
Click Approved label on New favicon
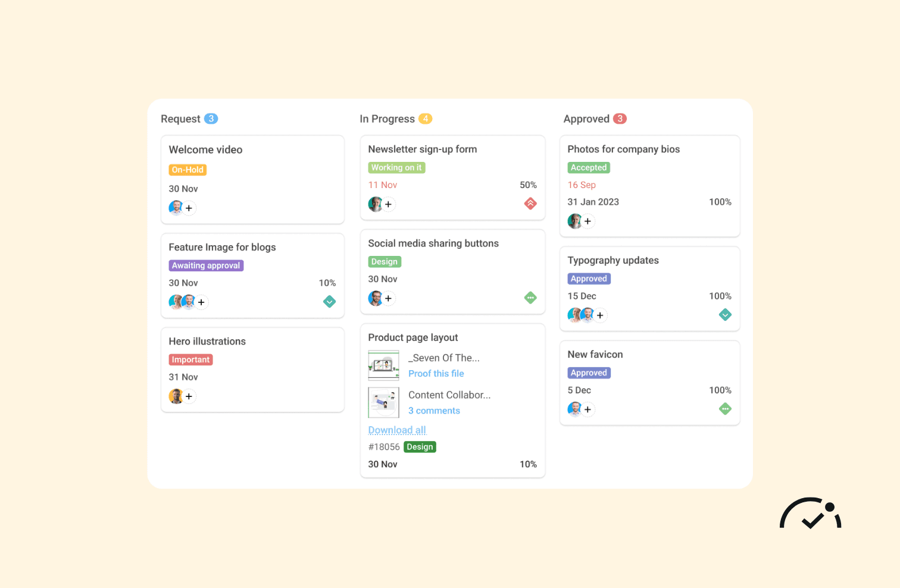coord(589,373)
